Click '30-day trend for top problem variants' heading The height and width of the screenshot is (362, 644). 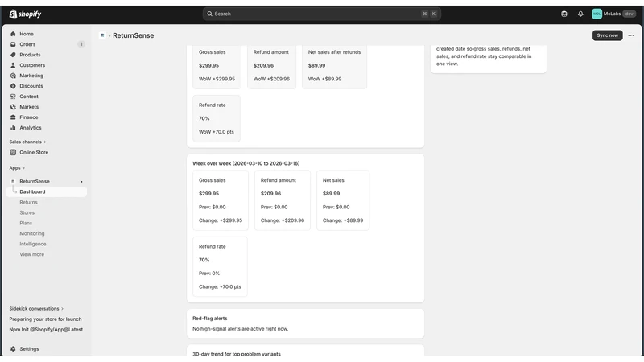[237, 354]
